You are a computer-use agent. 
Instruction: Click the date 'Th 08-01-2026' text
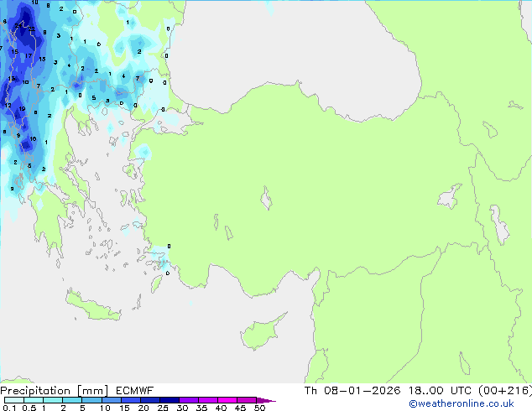tap(352, 391)
